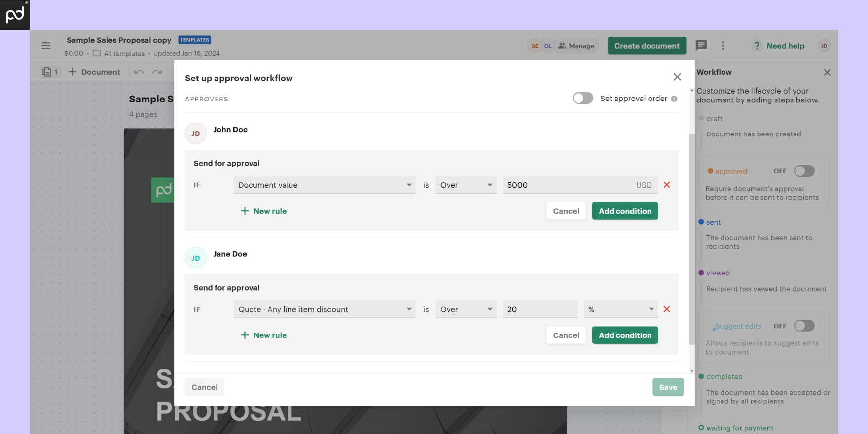Save the approval workflow
This screenshot has width=868, height=434.
tap(668, 387)
